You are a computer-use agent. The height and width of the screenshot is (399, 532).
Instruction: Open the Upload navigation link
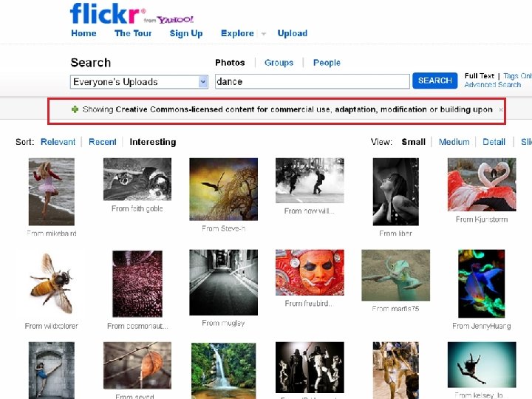[x=293, y=33]
